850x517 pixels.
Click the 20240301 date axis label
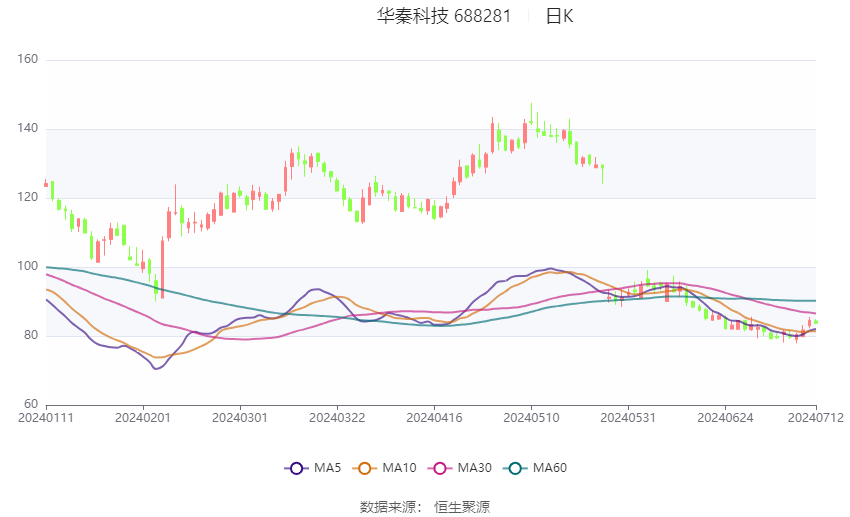coord(240,418)
